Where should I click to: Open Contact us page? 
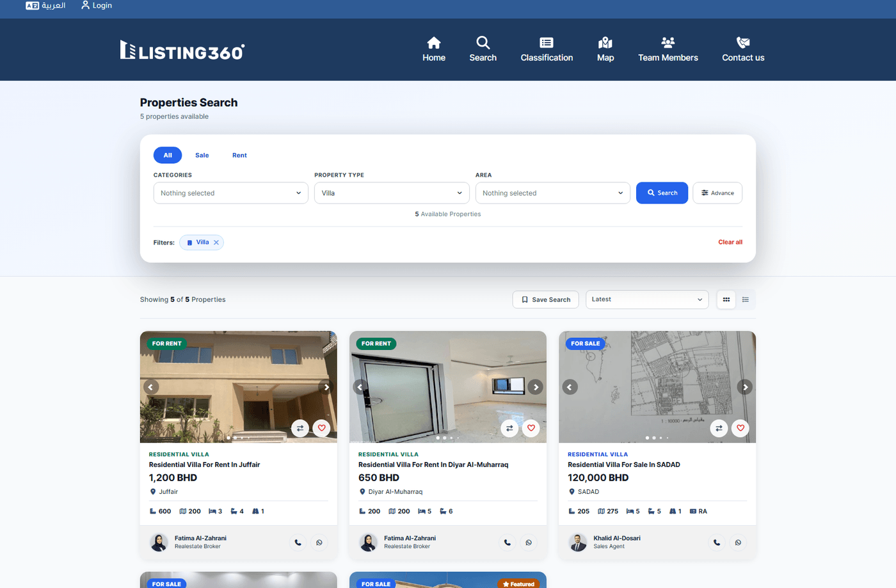coord(743,49)
